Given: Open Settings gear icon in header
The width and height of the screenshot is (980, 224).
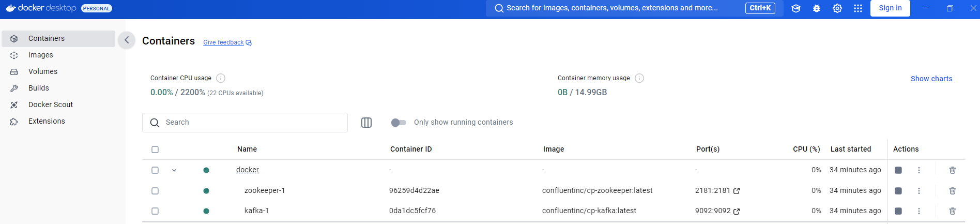Looking at the screenshot, I should (x=837, y=8).
